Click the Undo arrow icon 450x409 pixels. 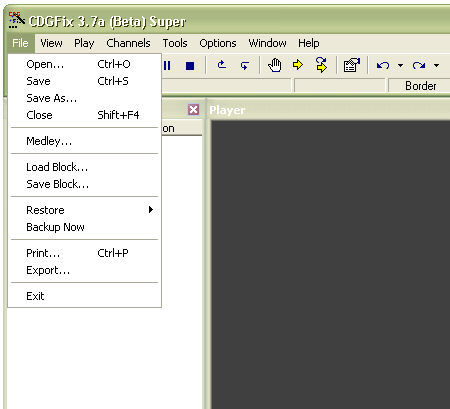[383, 66]
